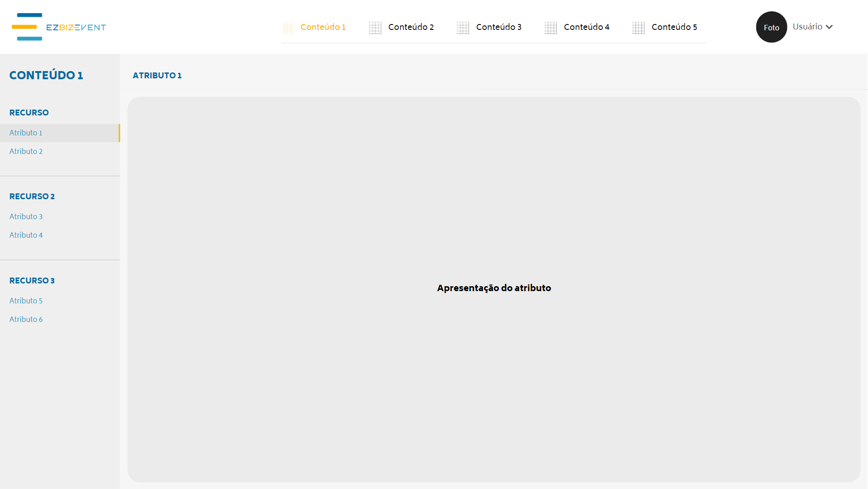Click the RECURSO 3 section heading
868x489 pixels.
point(32,281)
